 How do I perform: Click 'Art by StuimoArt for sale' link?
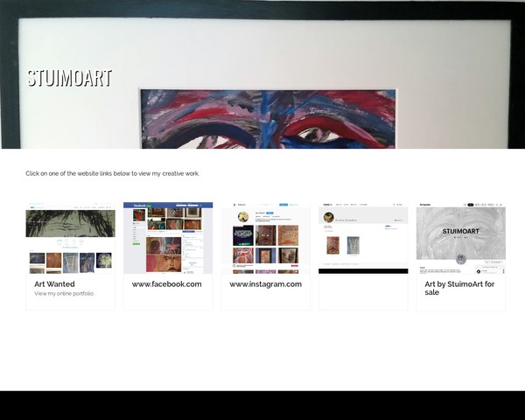[459, 288]
